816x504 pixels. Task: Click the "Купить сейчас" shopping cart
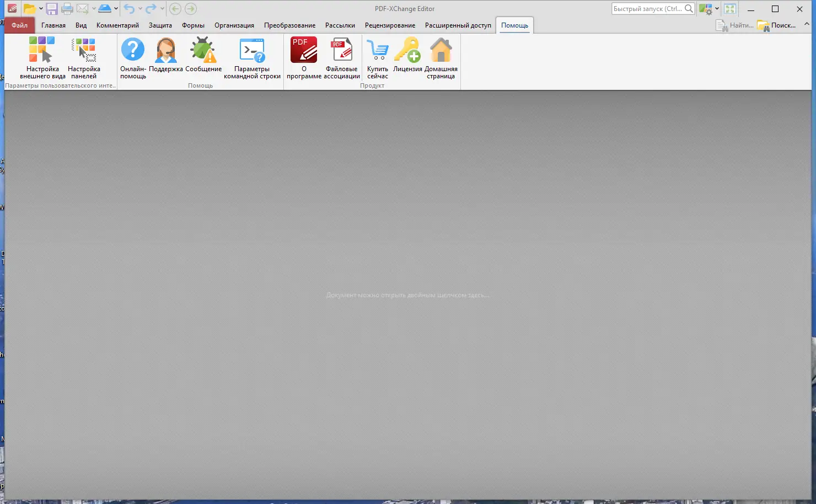[x=378, y=58]
